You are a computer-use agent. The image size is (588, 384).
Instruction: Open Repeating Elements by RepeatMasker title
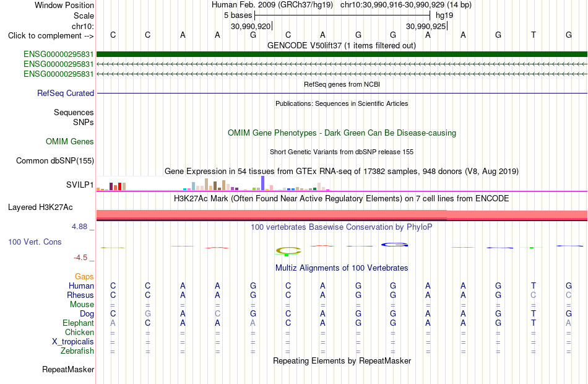(x=342, y=360)
